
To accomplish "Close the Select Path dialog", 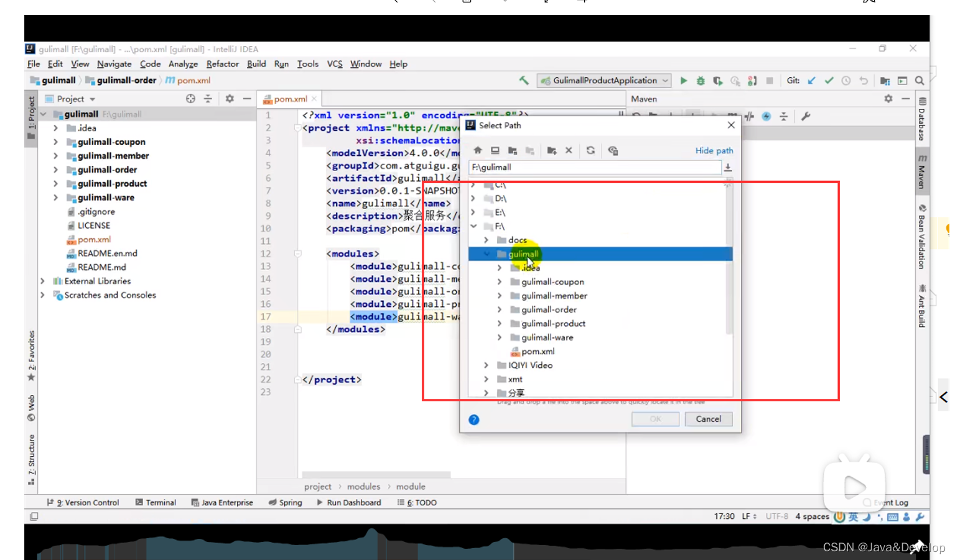I will tap(731, 125).
